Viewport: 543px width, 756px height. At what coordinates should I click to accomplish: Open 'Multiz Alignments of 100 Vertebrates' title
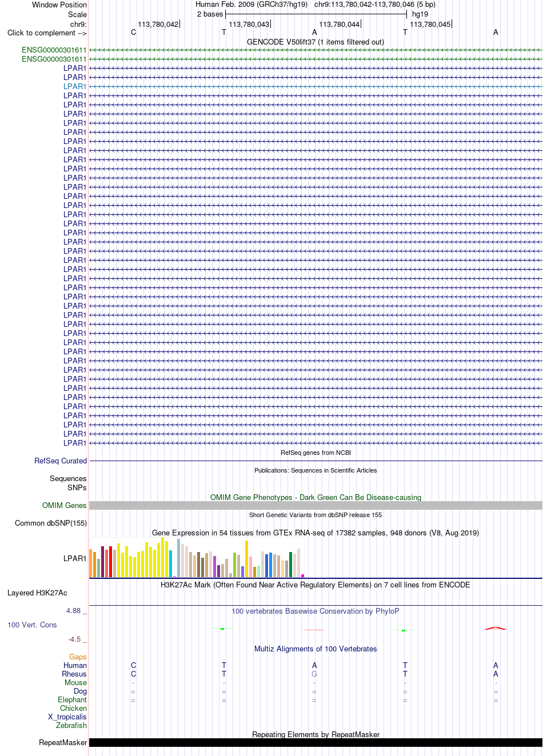[316, 649]
